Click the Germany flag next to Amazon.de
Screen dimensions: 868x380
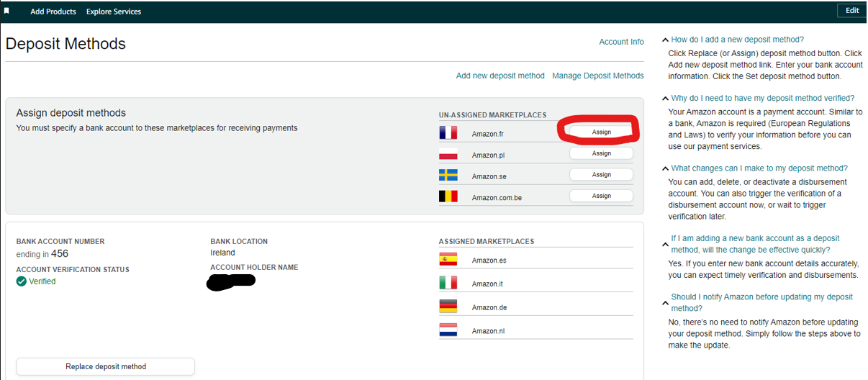tap(448, 307)
